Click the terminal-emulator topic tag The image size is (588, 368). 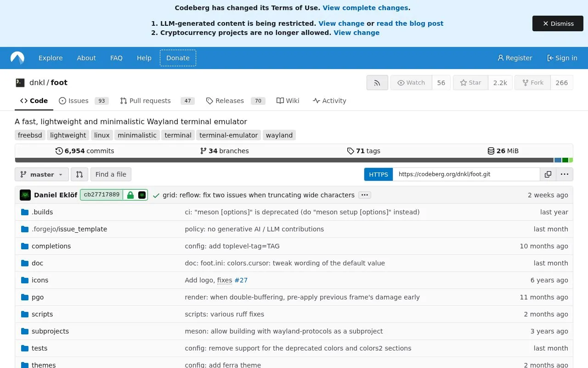click(x=228, y=135)
